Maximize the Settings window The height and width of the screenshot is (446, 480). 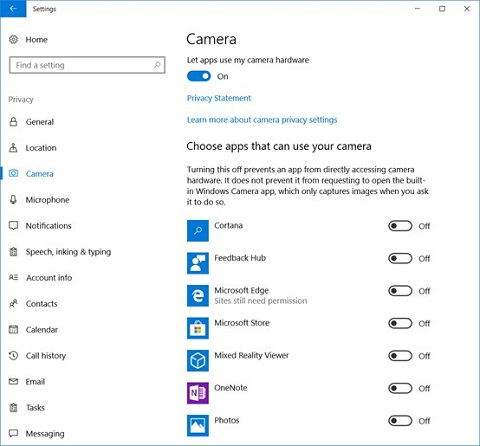[x=442, y=9]
